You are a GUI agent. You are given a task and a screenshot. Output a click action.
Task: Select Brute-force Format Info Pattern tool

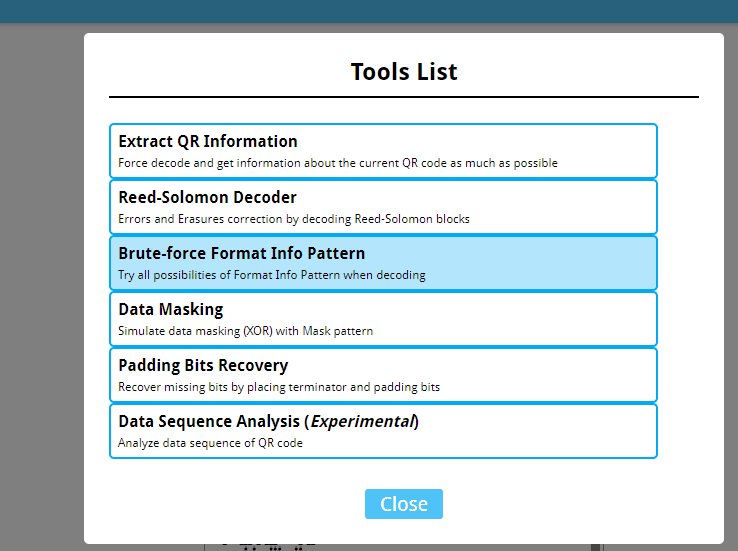coord(383,263)
